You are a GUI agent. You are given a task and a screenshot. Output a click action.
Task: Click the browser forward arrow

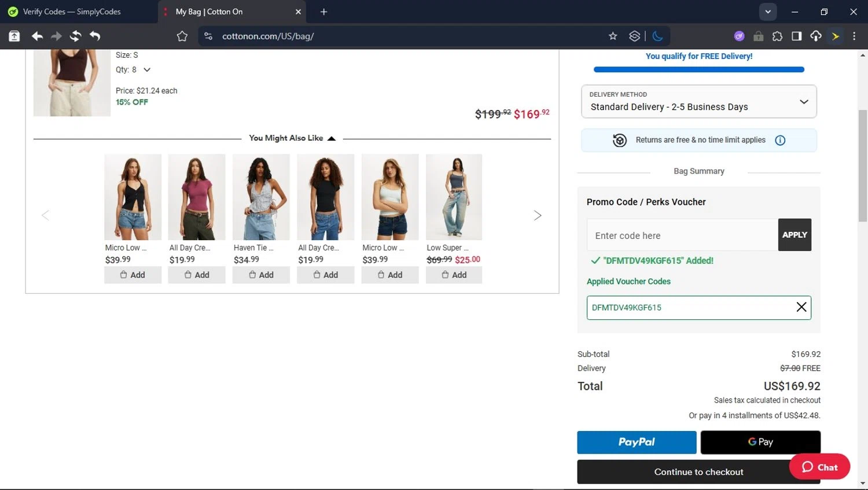click(x=56, y=36)
